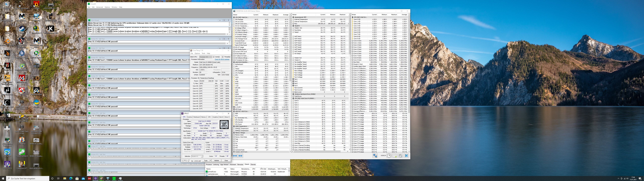Open the Advanced menu in Prime95
Screen dimensions: 644x181
[x=99, y=7]
